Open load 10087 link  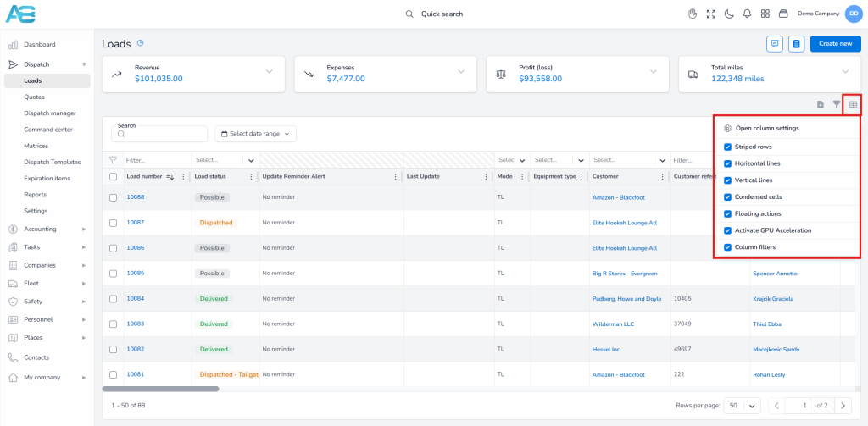coord(135,223)
